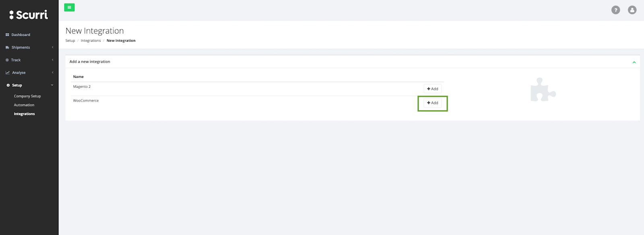Expand the Track submenu chevron
The width and height of the screenshot is (644, 235).
pos(52,60)
